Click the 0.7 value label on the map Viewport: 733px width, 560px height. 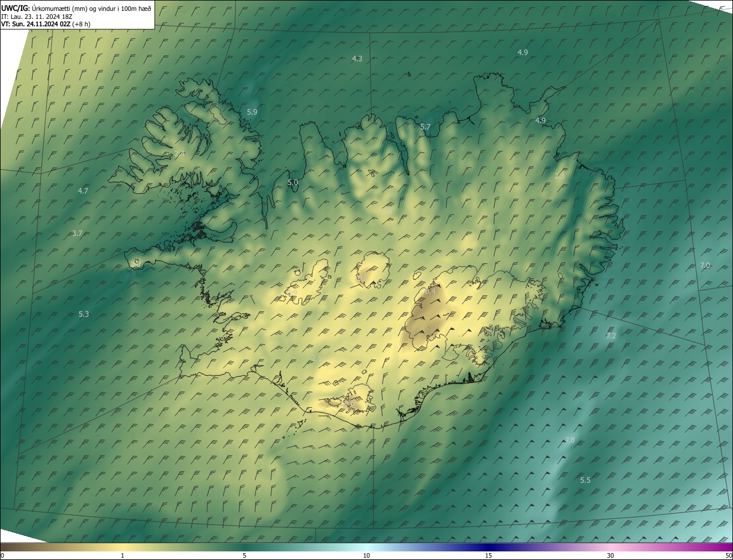coord(362,277)
